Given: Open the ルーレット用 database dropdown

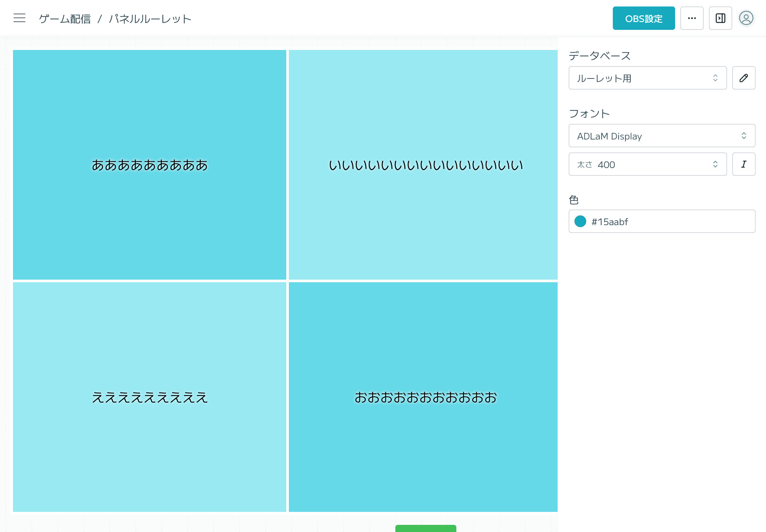Looking at the screenshot, I should (647, 78).
